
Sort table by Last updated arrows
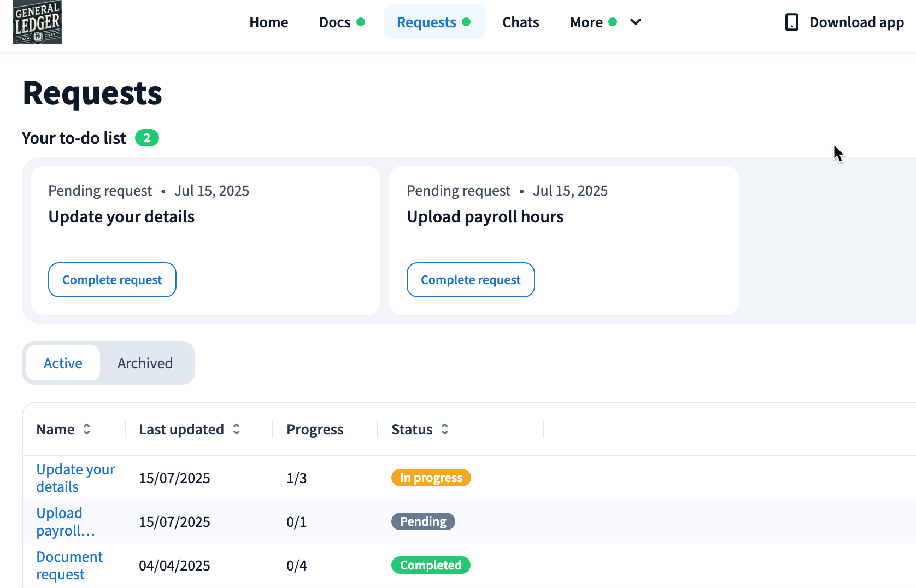237,430
